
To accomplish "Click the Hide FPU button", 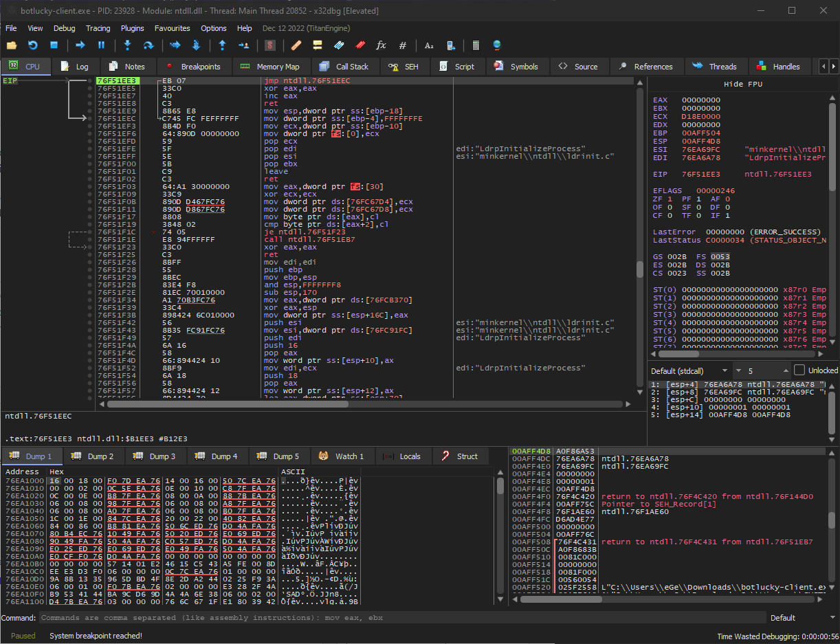I will click(x=743, y=84).
